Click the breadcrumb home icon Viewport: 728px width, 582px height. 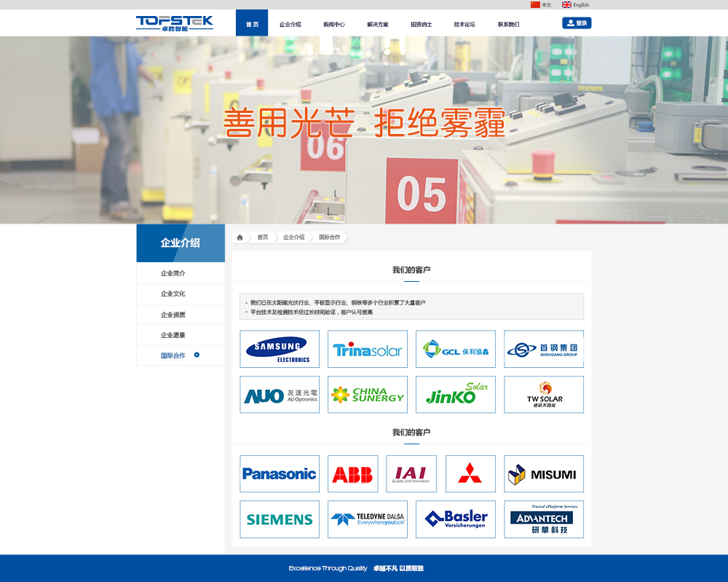240,237
